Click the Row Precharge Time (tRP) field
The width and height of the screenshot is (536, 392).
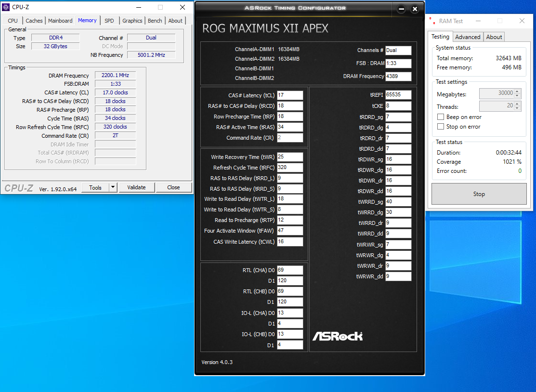click(290, 116)
